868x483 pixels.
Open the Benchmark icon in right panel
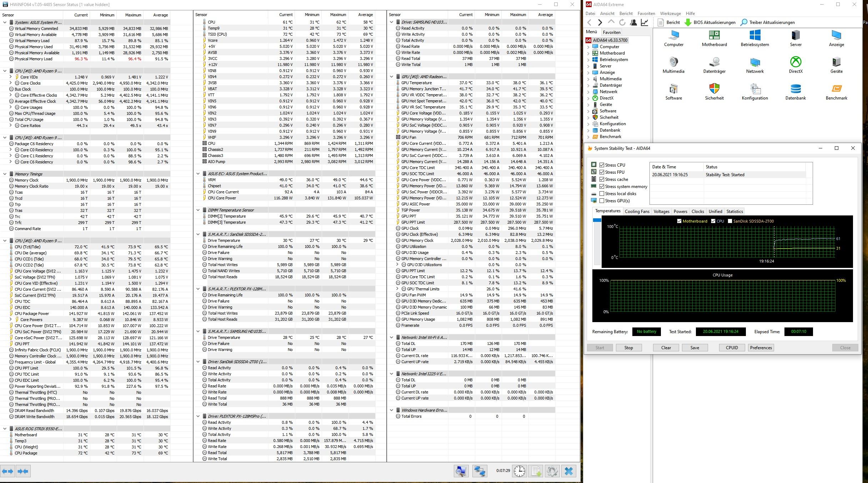click(836, 92)
